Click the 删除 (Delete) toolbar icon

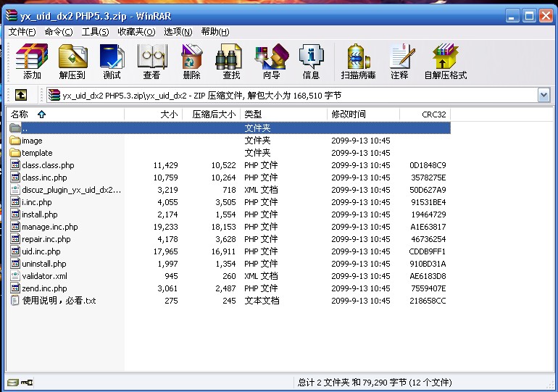pyautogui.click(x=192, y=62)
